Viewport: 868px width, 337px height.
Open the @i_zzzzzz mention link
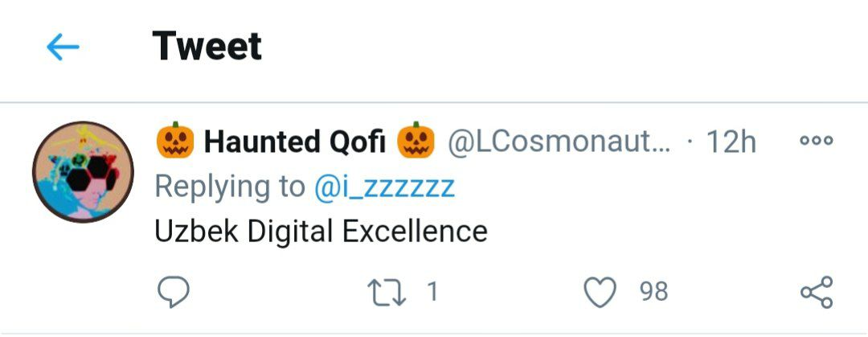(384, 187)
